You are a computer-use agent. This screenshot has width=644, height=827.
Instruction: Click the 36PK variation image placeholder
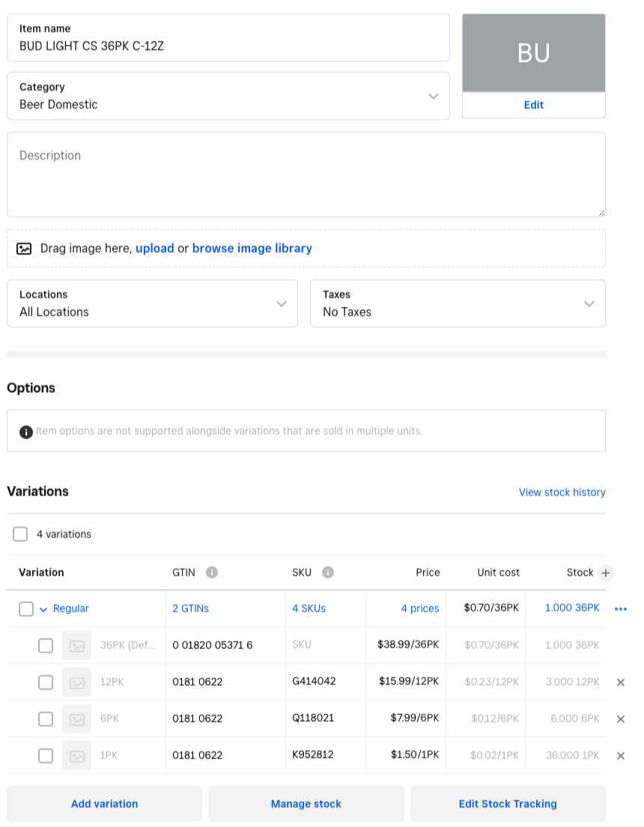77,646
